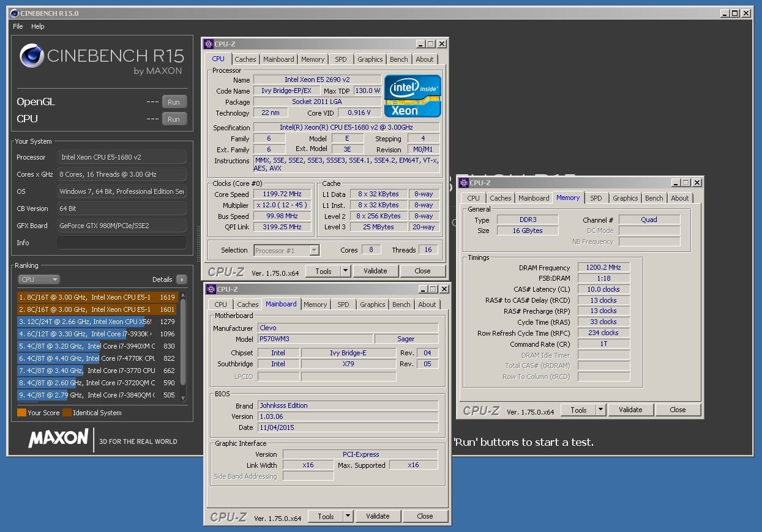
Task: Click the BIOS brand 'Johnksss Edition'
Action: 348,405
